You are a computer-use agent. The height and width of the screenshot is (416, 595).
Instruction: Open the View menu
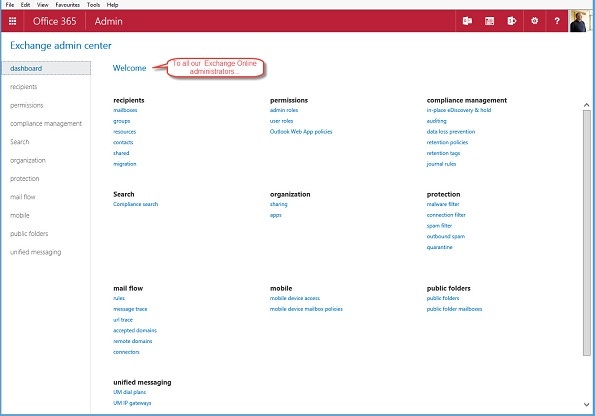tap(42, 5)
